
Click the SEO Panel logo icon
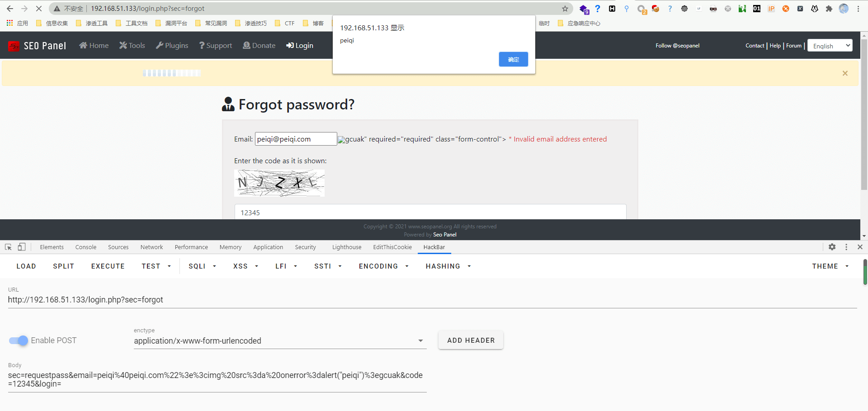coord(14,46)
